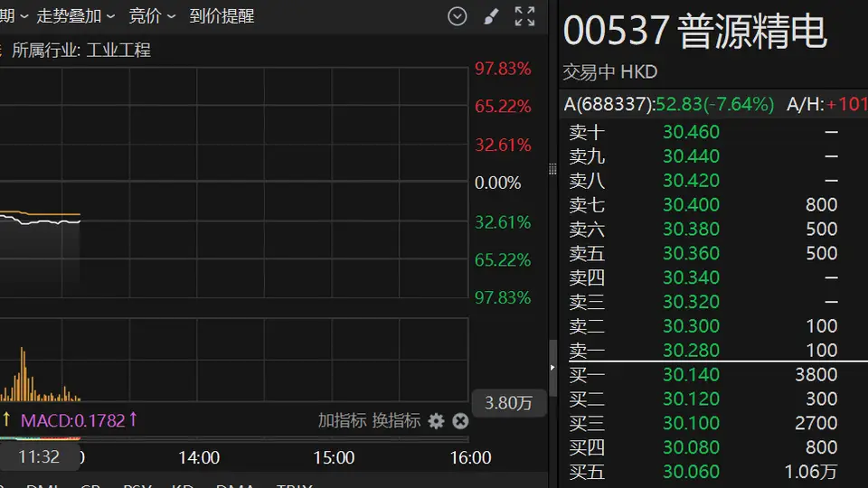Click the panel divider grip handle

(552, 169)
